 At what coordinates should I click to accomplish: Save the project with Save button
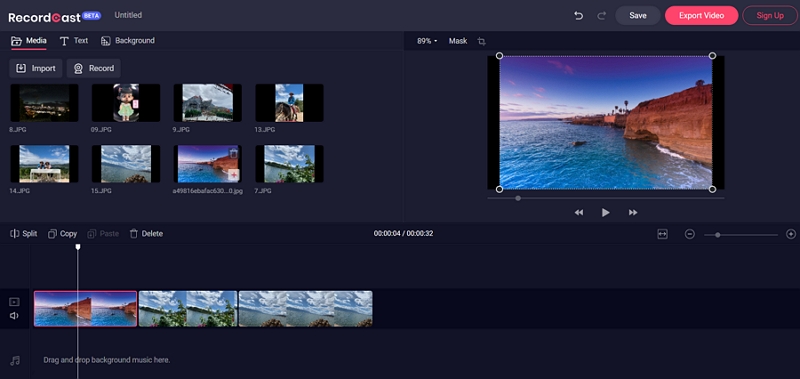point(638,15)
